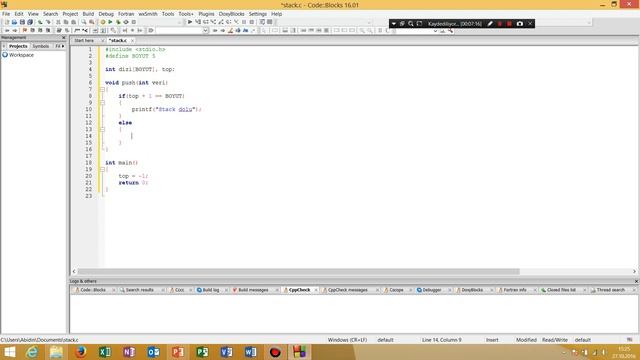Image resolution: width=640 pixels, height=360 pixels.
Task: Collapse the if block fold marker
Action: tap(102, 102)
